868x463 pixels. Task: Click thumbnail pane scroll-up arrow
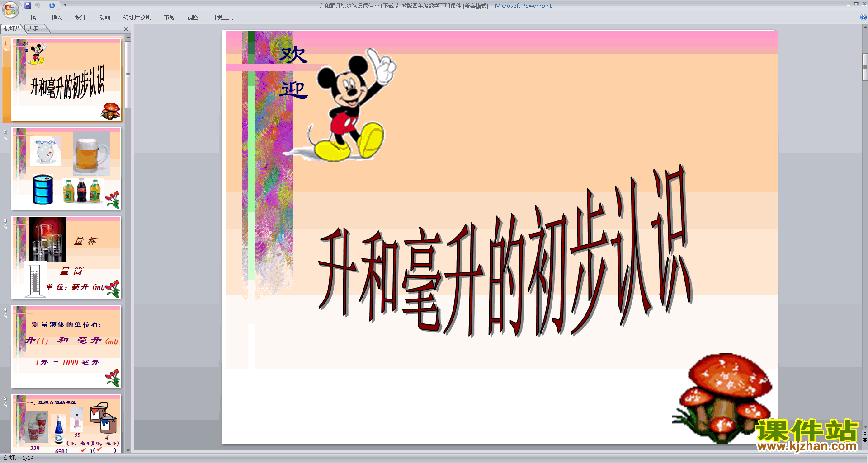(128, 38)
